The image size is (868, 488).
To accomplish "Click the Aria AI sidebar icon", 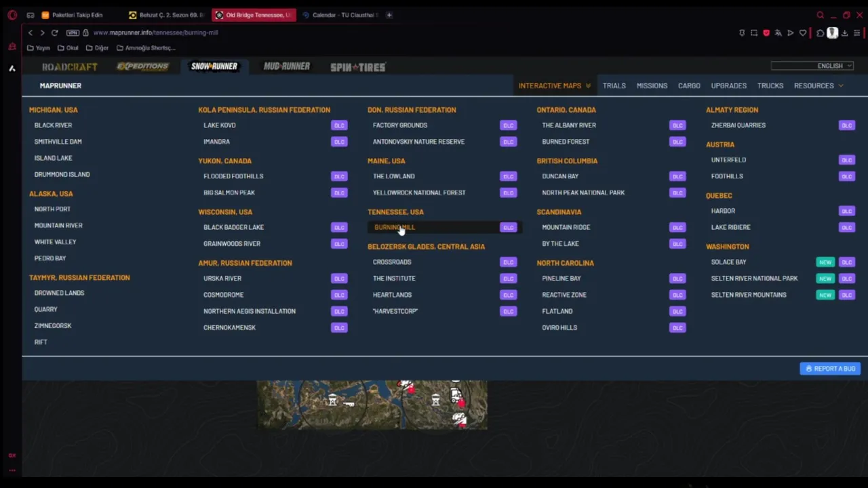I will [x=12, y=68].
